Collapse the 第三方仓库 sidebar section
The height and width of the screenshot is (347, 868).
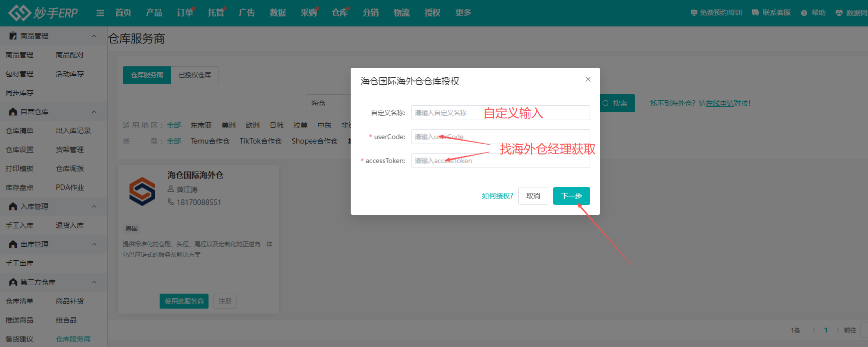tap(94, 282)
